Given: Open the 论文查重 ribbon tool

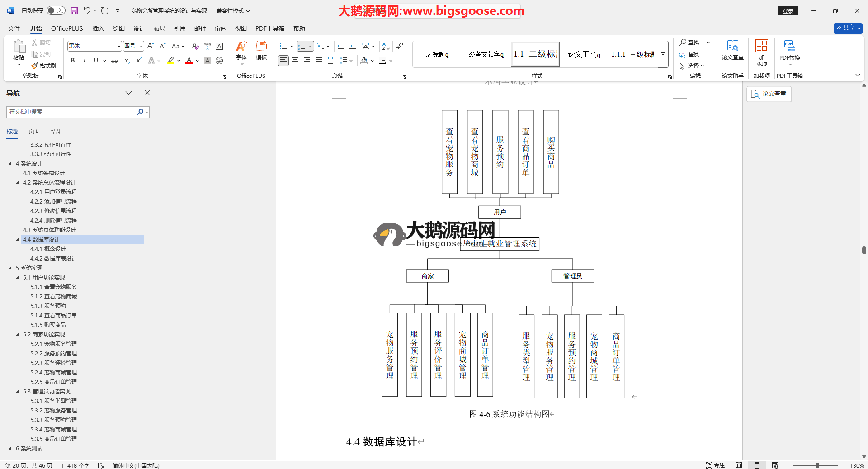Looking at the screenshot, I should tap(732, 50).
